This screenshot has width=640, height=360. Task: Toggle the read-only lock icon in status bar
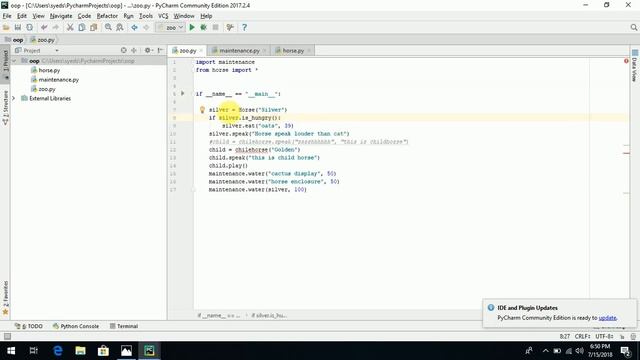[x=622, y=336]
